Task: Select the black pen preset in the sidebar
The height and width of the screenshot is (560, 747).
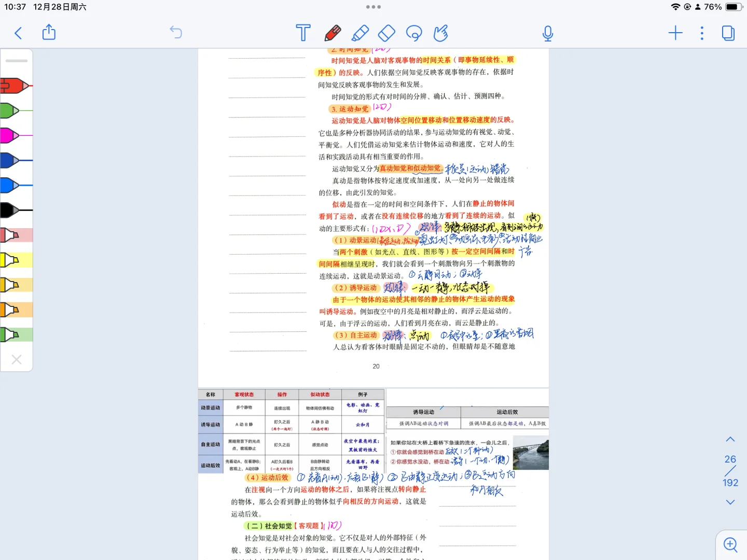Action: tap(13, 211)
